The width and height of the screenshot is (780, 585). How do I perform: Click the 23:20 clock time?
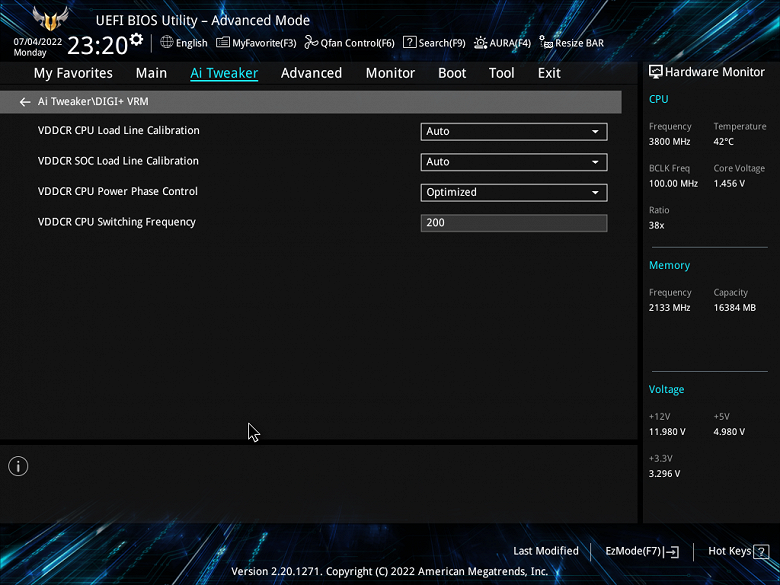(98, 46)
